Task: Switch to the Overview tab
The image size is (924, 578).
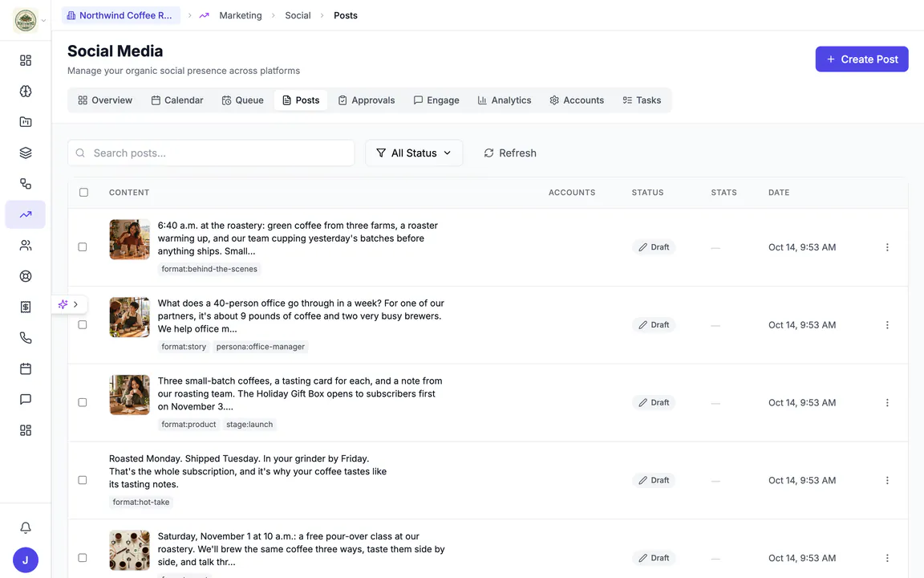Action: click(x=105, y=100)
